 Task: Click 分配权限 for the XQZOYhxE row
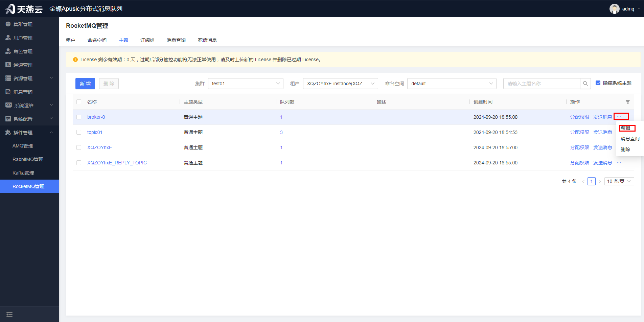[580, 147]
